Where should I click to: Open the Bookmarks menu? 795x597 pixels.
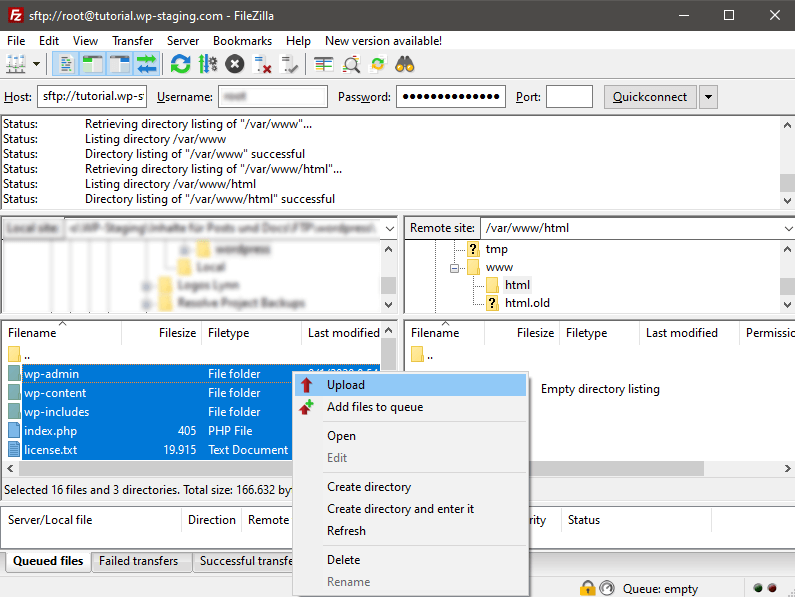coord(242,41)
